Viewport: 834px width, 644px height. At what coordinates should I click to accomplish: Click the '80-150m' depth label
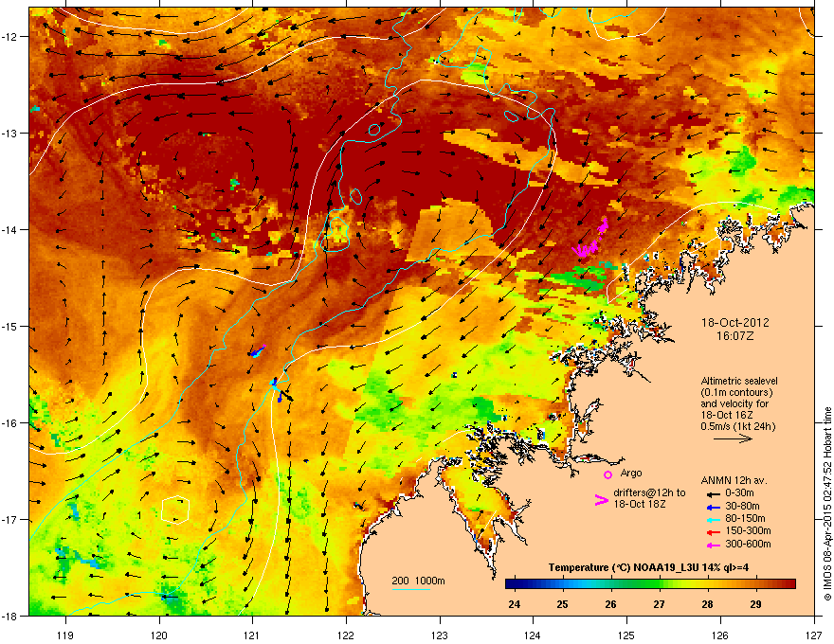click(x=745, y=518)
